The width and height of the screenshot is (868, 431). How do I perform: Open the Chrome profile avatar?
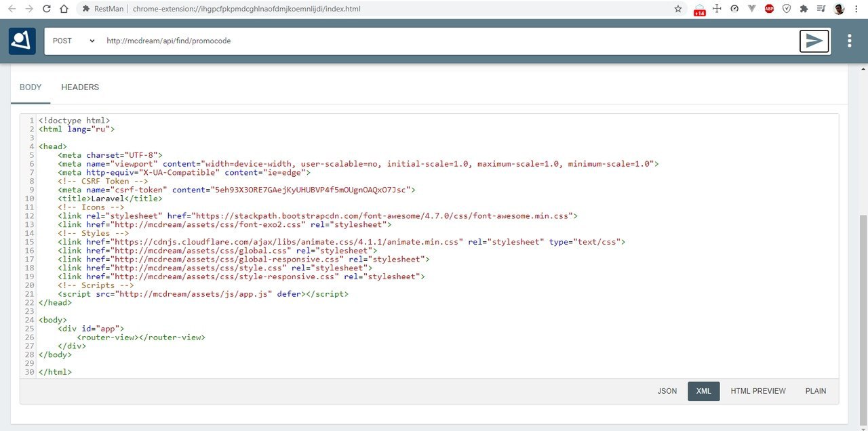839,9
